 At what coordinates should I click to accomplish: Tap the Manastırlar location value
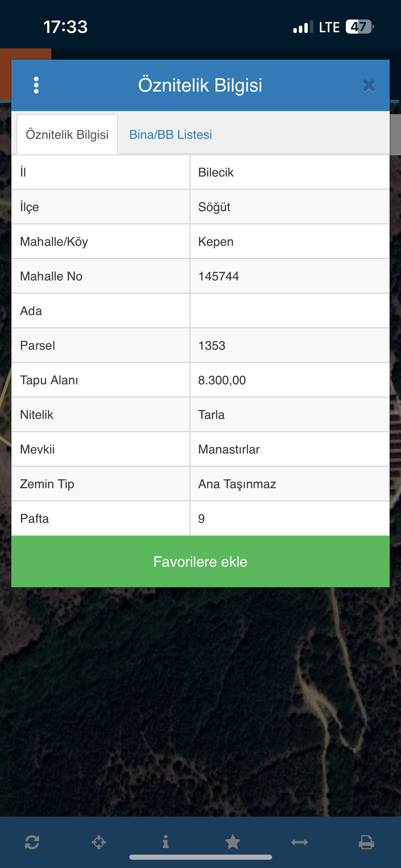click(229, 449)
